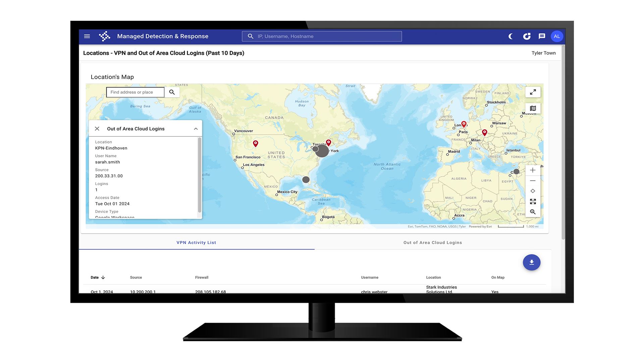This screenshot has width=644, height=362.
Task: Click the page vertical scrollbar
Action: tap(563, 142)
